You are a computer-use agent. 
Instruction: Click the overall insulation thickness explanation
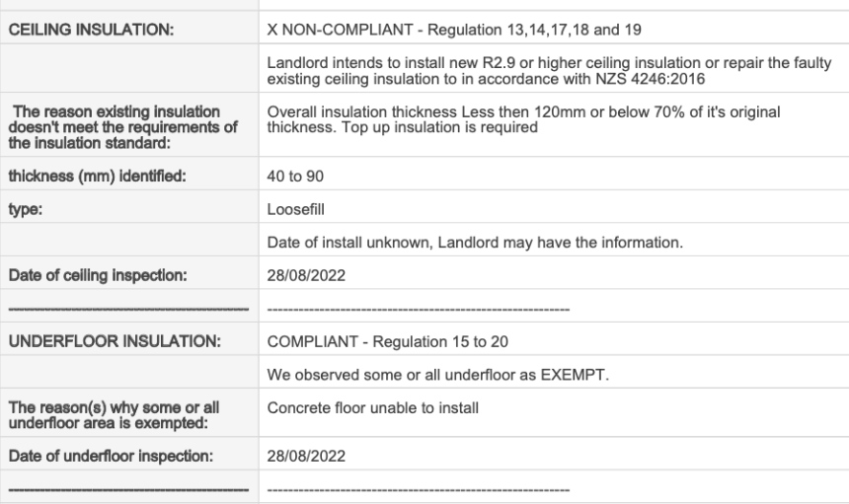coord(523,119)
